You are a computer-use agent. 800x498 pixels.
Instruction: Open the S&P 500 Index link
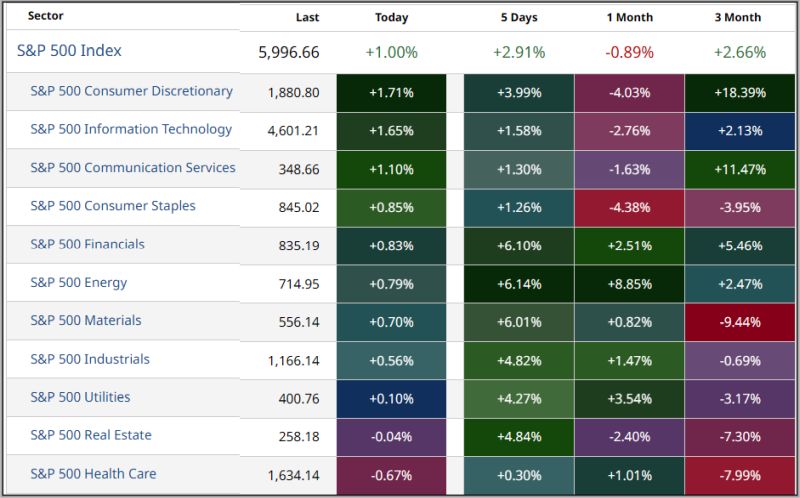tap(69, 51)
